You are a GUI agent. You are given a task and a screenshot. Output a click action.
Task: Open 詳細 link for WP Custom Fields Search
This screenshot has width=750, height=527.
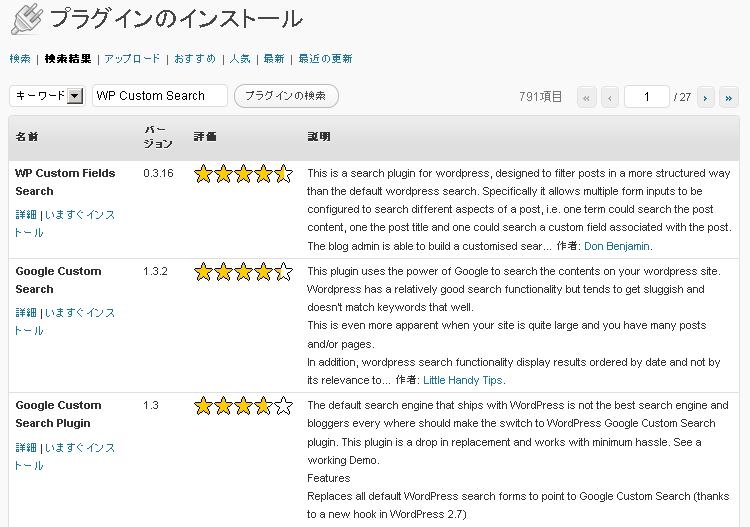26,215
